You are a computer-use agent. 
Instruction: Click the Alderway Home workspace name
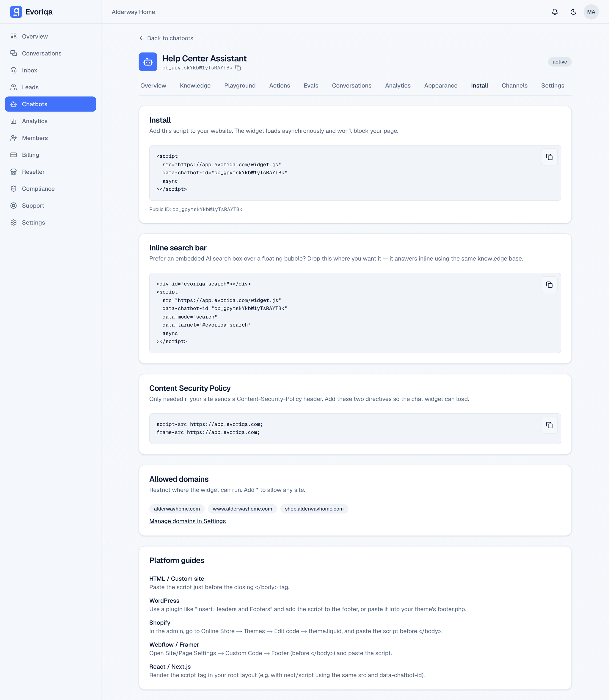pos(133,12)
